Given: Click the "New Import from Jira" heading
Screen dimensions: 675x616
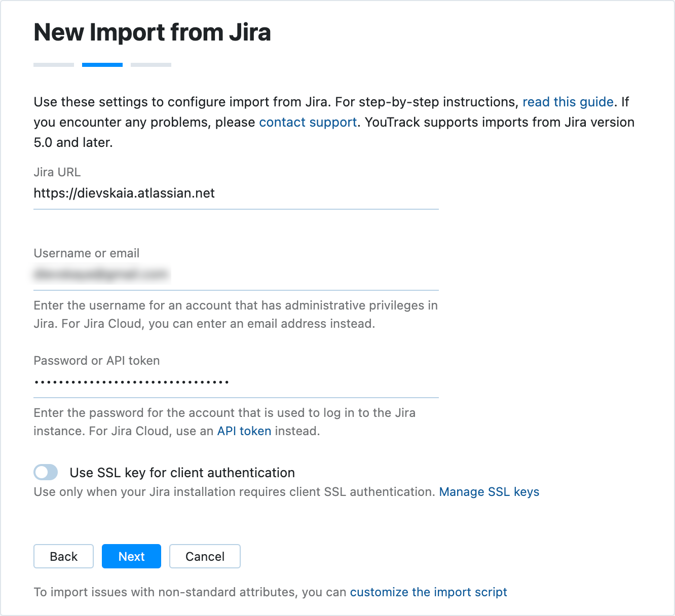Looking at the screenshot, I should point(152,32).
